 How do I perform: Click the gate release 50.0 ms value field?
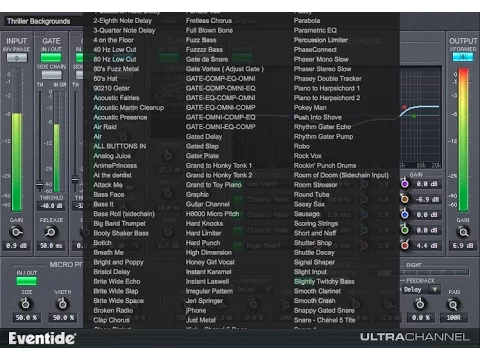point(51,246)
